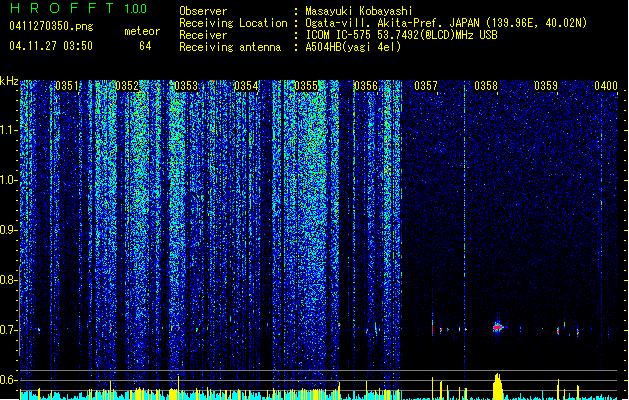Click the version number 1.0.0
Image resolution: width=629 pixels, height=400 pixels.
coord(136,8)
